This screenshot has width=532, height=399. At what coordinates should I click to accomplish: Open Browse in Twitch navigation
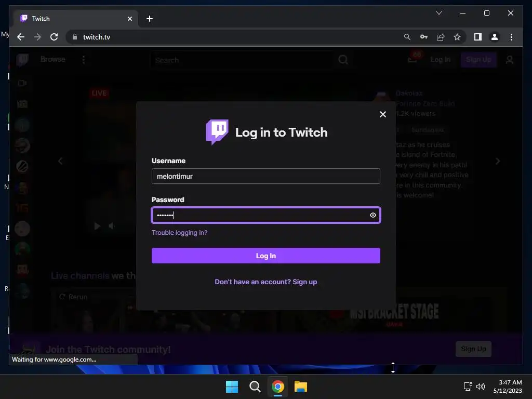point(52,59)
